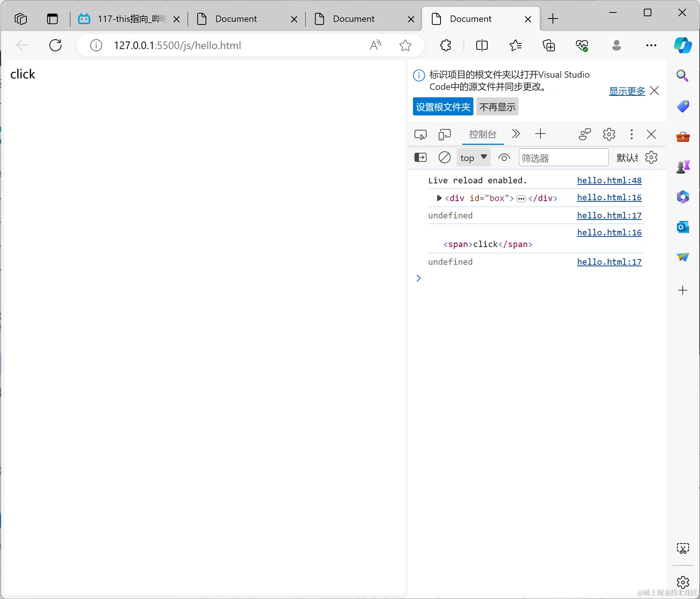Open the workspaces icon in the title bar
700x599 pixels.
click(x=21, y=18)
